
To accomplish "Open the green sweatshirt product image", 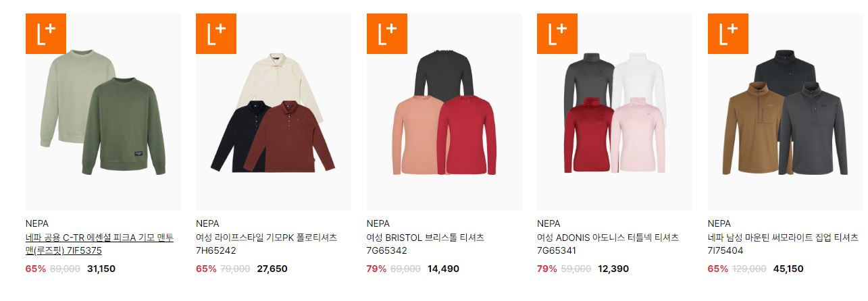I will coord(103,112).
